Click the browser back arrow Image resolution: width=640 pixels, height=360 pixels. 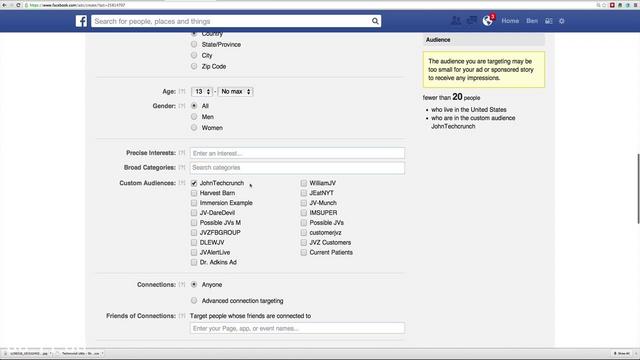(4, 5)
